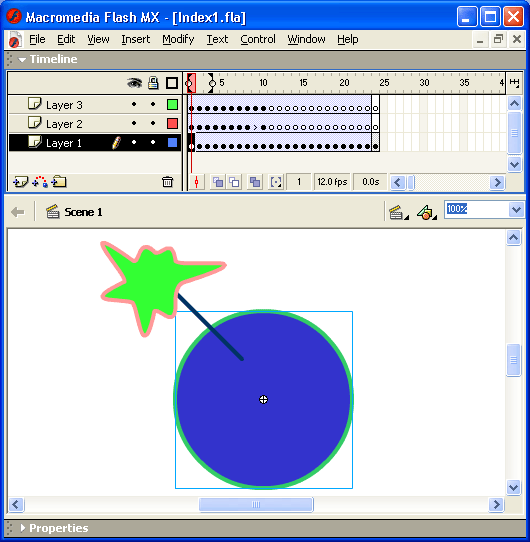Screen dimensions: 530x542
Task: Click the outline column header square
Action: click(x=172, y=83)
